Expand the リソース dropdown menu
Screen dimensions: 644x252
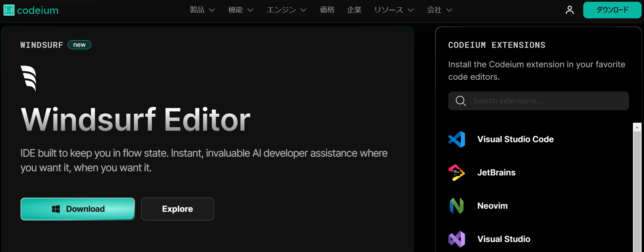[x=394, y=10]
